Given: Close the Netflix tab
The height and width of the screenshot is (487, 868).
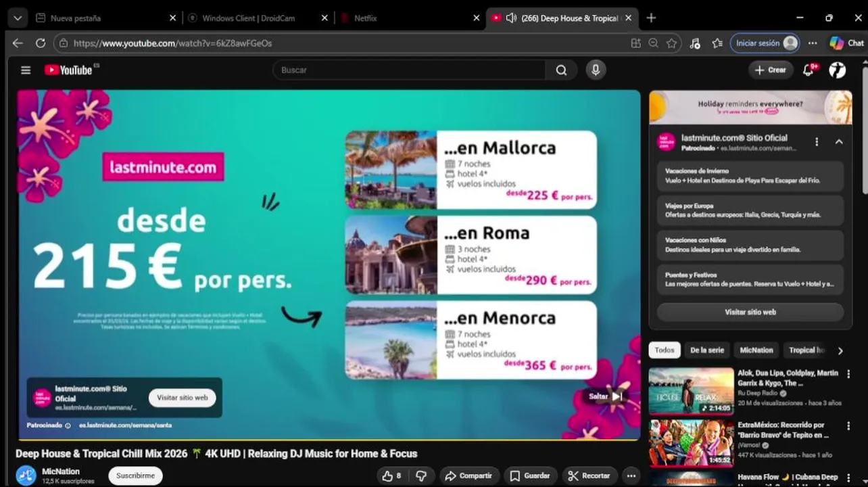Looking at the screenshot, I should pyautogui.click(x=476, y=18).
